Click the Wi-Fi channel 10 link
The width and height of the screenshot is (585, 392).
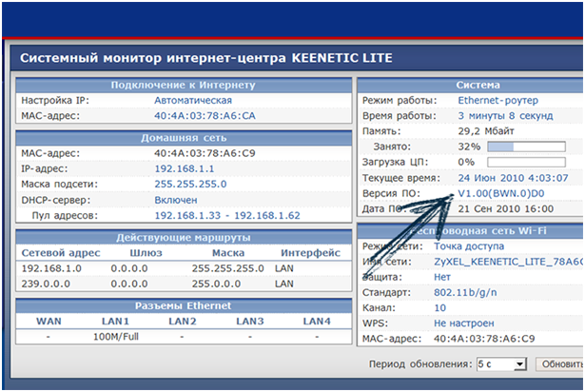(x=439, y=307)
